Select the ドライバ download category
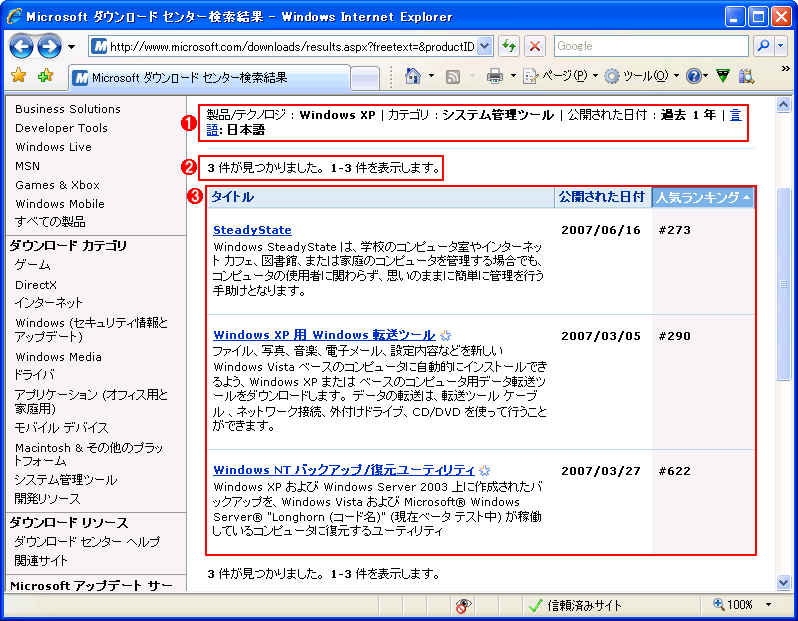 click(x=34, y=375)
